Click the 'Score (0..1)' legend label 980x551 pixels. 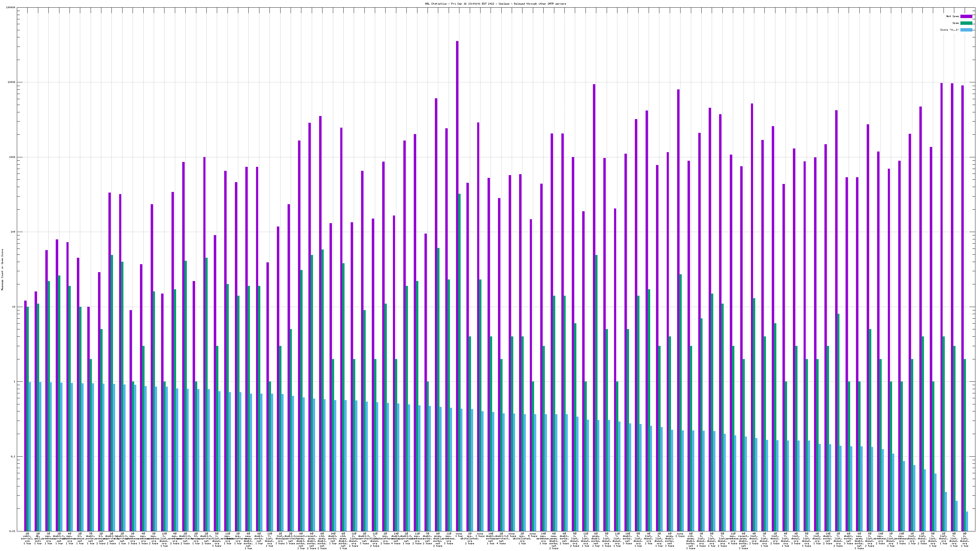point(950,30)
